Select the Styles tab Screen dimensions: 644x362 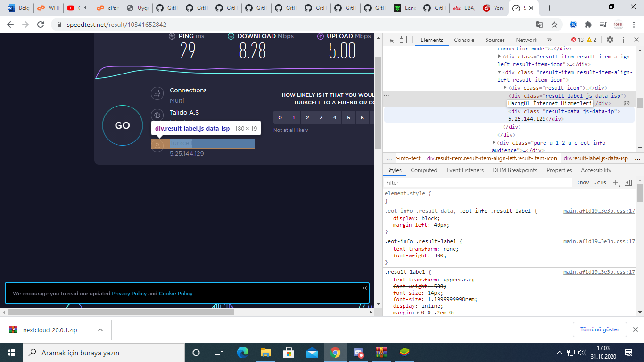(x=394, y=170)
